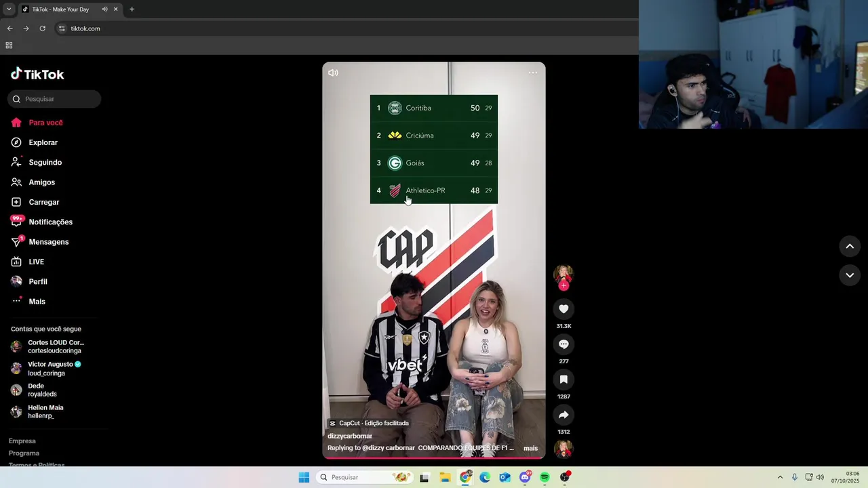Viewport: 868px width, 488px height.
Task: Go to the previous video with the up chevron
Action: [850, 247]
